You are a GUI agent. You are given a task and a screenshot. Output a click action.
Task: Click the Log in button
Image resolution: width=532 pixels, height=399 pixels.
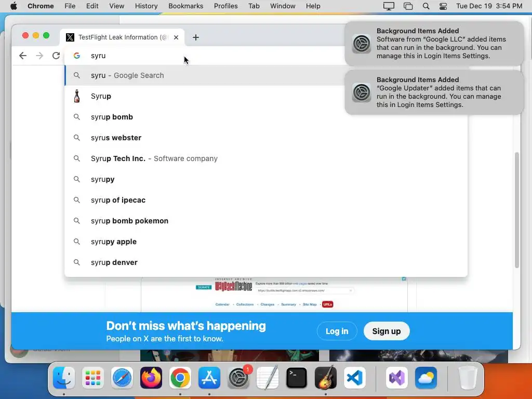click(x=337, y=331)
